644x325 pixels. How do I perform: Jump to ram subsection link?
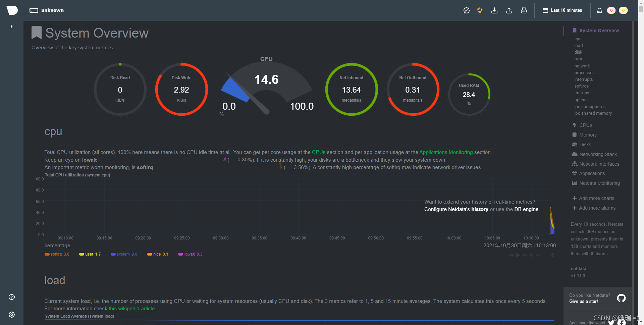pyautogui.click(x=578, y=59)
